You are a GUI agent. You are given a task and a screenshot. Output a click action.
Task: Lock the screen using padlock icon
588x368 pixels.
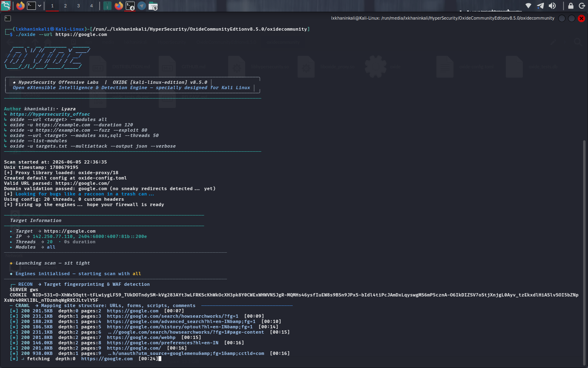[x=571, y=6]
